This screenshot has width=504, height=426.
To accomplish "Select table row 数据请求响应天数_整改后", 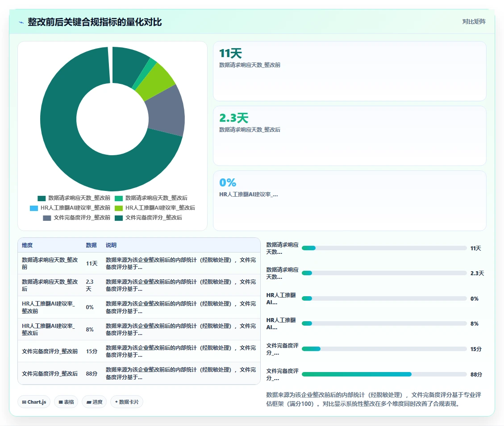I will point(139,285).
